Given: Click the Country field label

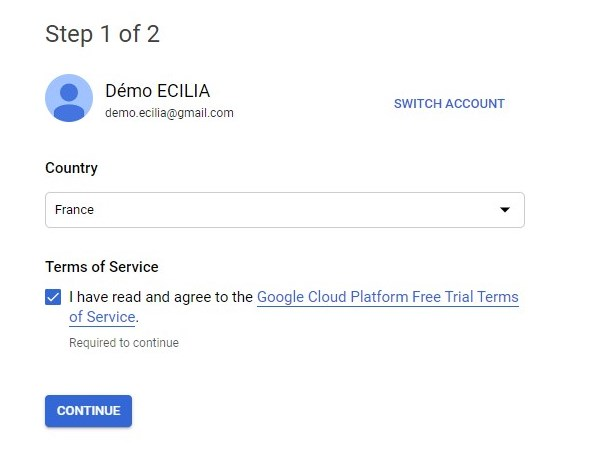Looking at the screenshot, I should click(x=71, y=168).
